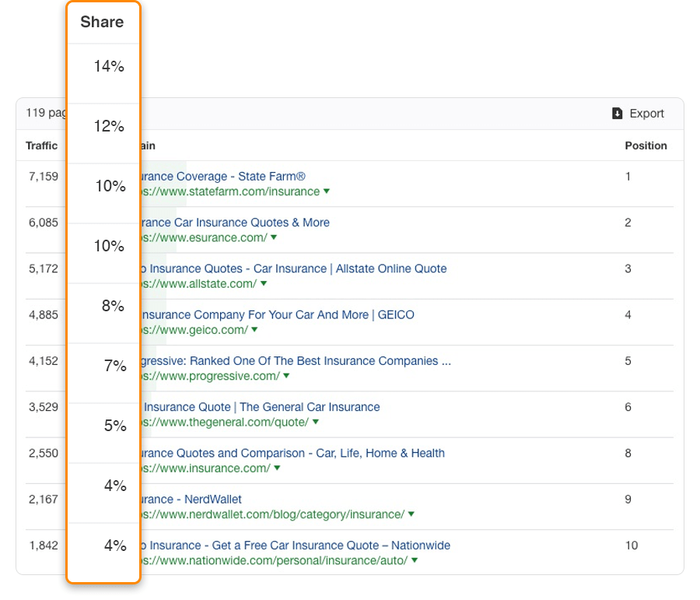
Task: Visit the www.esurance.com URL
Action: click(204, 237)
